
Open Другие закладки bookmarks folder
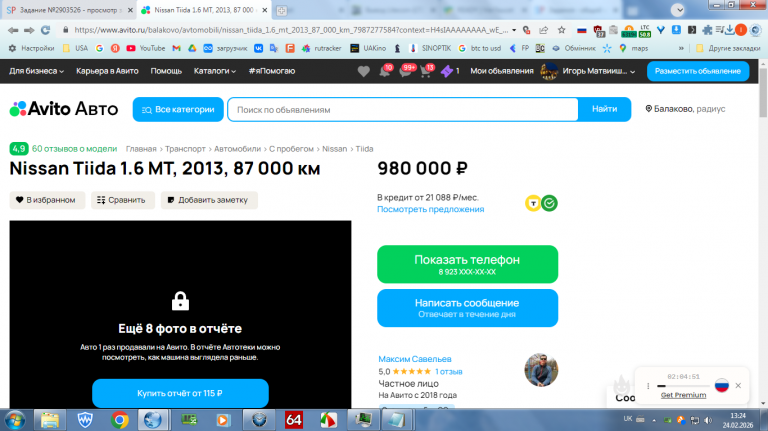pos(728,48)
